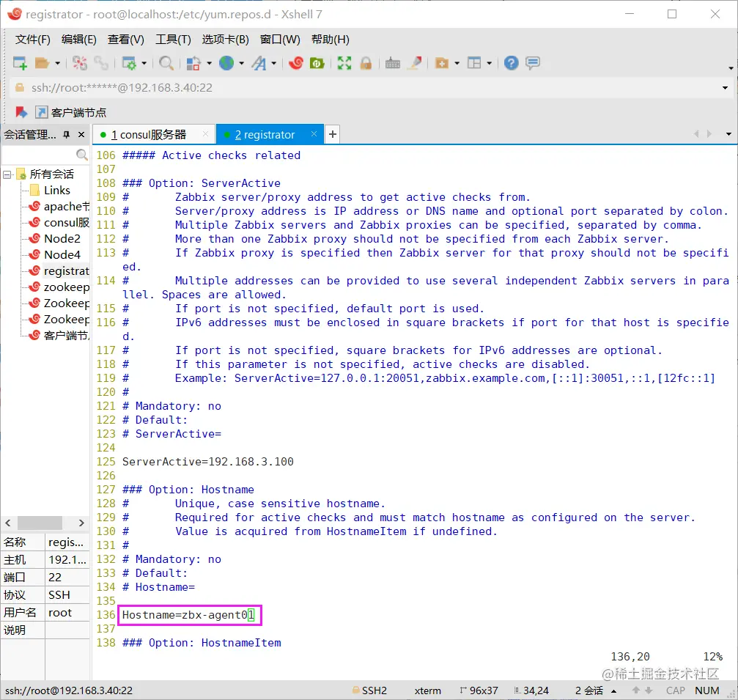The height and width of the screenshot is (700, 738).
Task: Click the Reconnect chain-link icon
Action: point(100,62)
